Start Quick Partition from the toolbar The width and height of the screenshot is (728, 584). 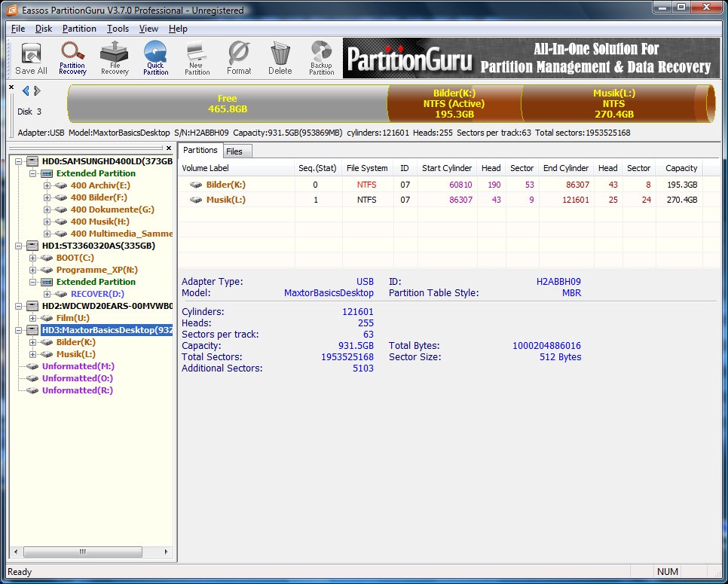pyautogui.click(x=155, y=59)
